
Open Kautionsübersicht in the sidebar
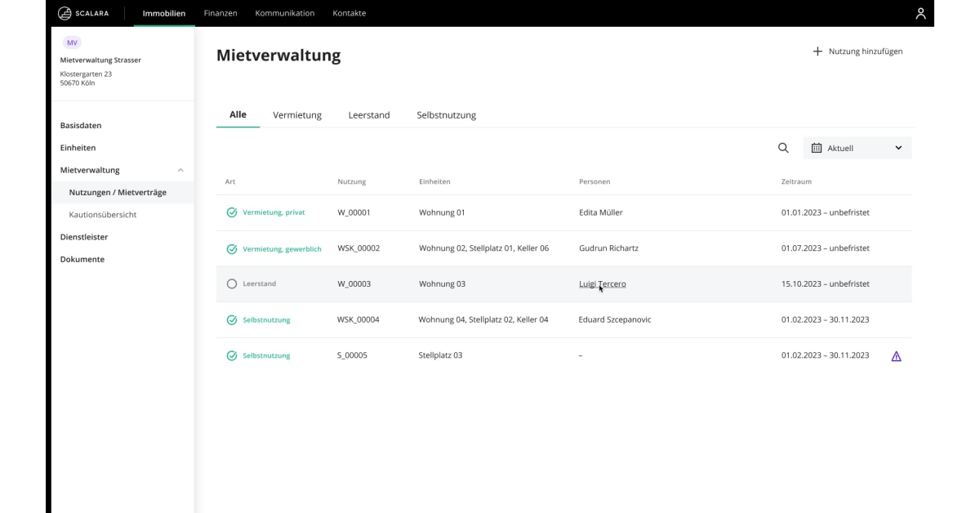(x=102, y=215)
